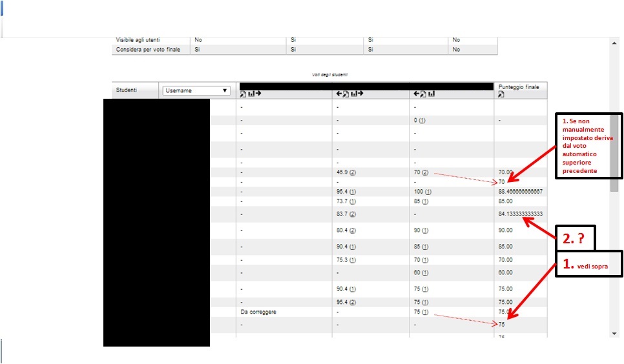
Task: Open attempts link (1) next to 75.3
Action: pos(353,260)
